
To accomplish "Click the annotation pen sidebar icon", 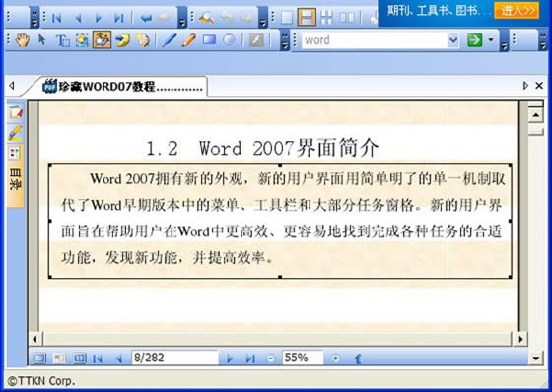I will (x=15, y=112).
